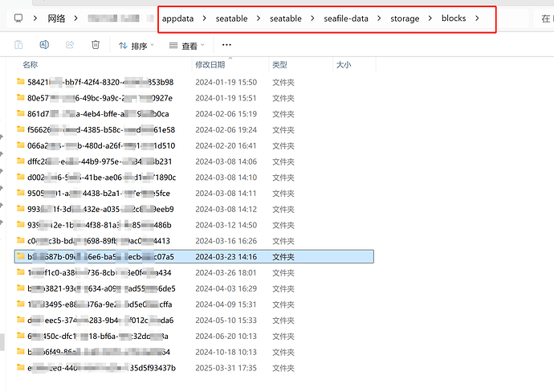Screen dimensions: 554x392
Task: Open the view (查看) dropdown
Action: click(x=187, y=46)
